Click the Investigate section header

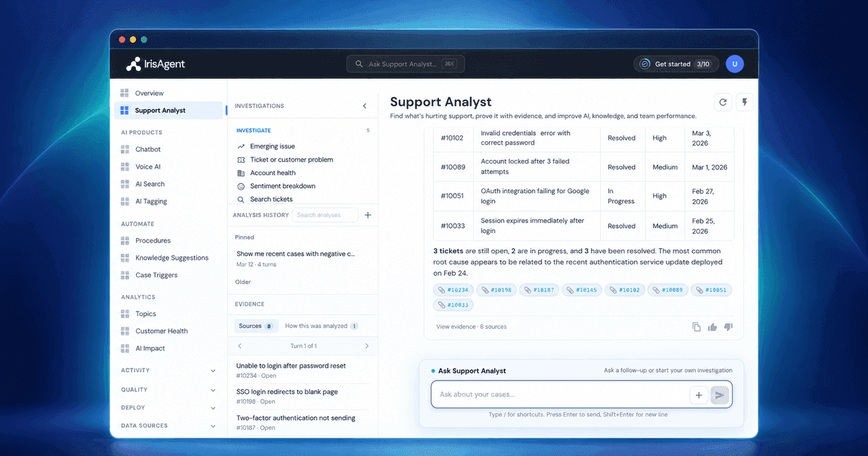coord(254,131)
